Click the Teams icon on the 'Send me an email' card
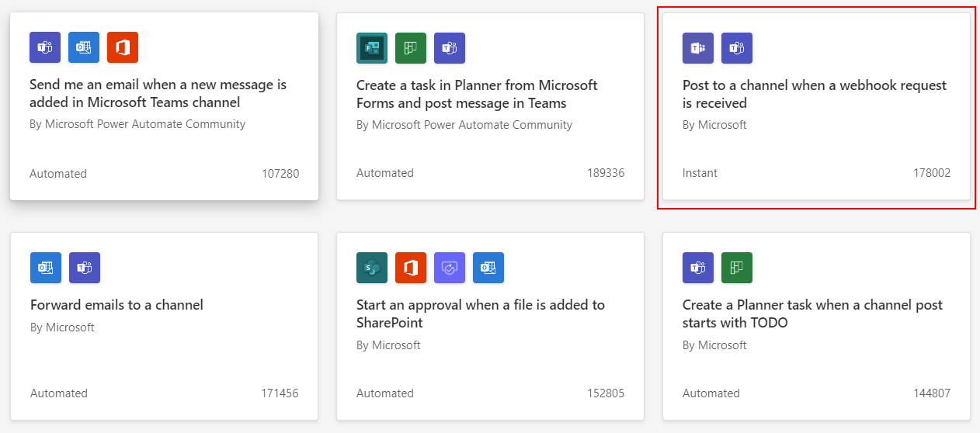The height and width of the screenshot is (433, 980). [x=45, y=47]
